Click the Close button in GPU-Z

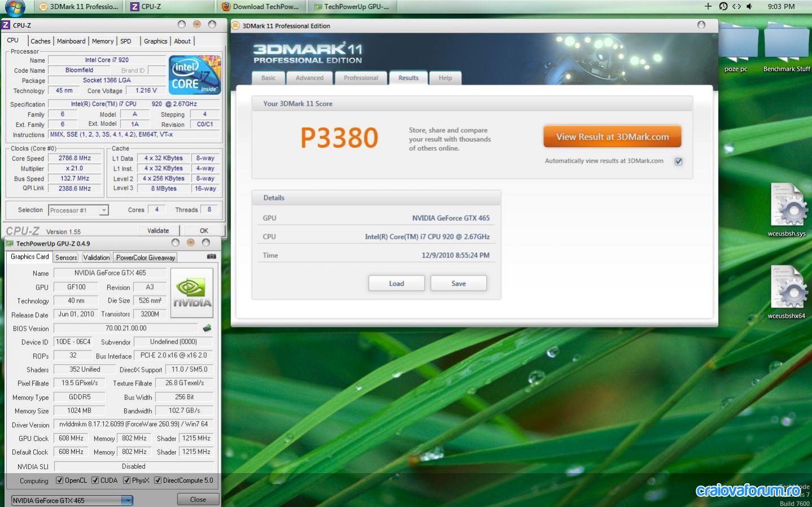(198, 500)
